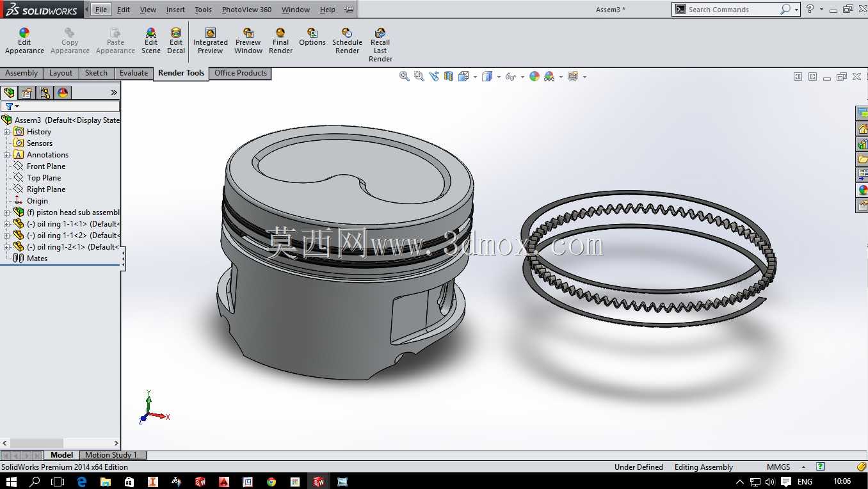Screen dimensions: 868x489
Task: Click the Previous View icon
Action: [434, 76]
